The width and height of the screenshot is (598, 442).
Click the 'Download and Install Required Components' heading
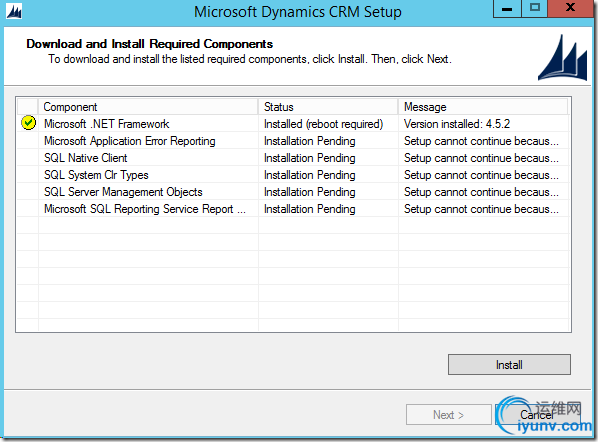tap(150, 44)
